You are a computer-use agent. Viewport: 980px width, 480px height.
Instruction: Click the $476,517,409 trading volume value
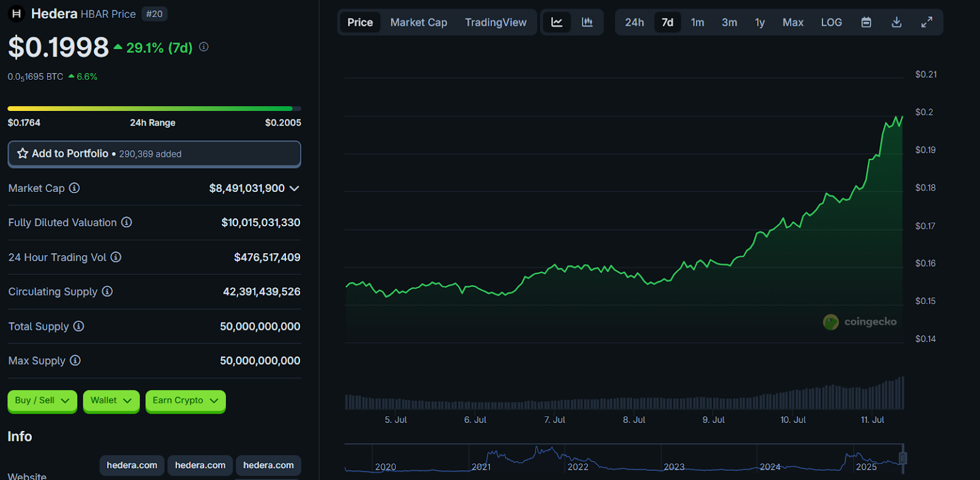coord(267,257)
